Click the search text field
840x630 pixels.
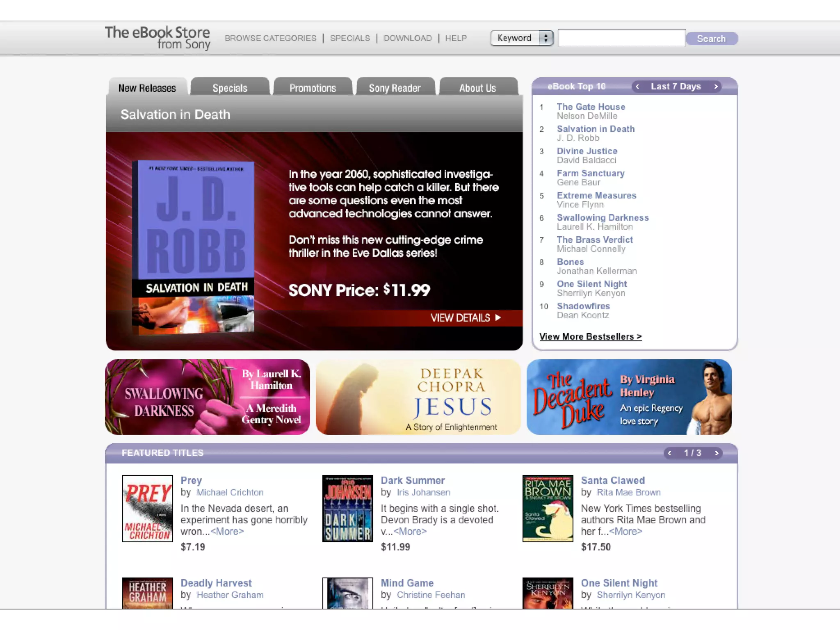[621, 38]
